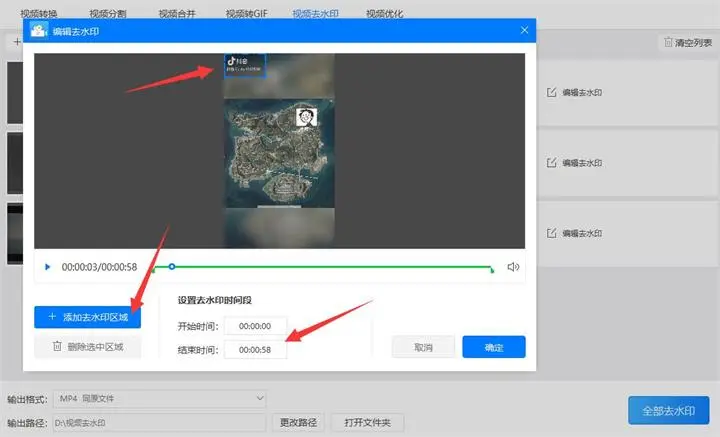Switch to 视频去水印 tab

[315, 14]
